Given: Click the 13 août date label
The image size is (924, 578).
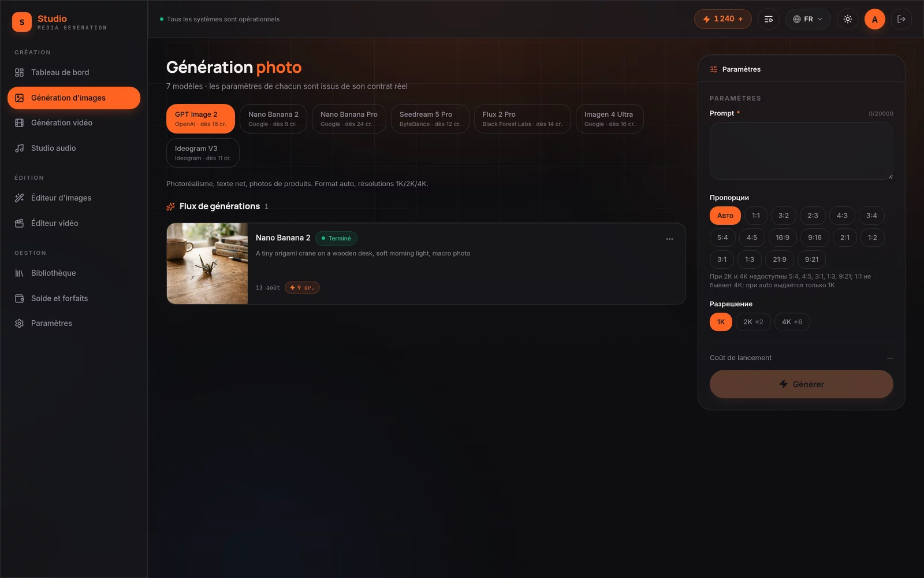Looking at the screenshot, I should coord(267,287).
